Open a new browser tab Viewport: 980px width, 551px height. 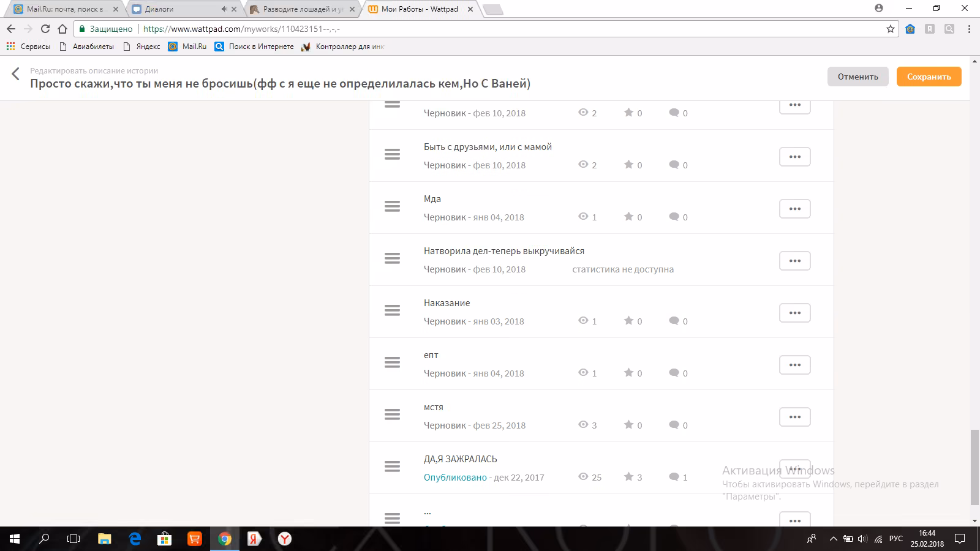pyautogui.click(x=492, y=9)
